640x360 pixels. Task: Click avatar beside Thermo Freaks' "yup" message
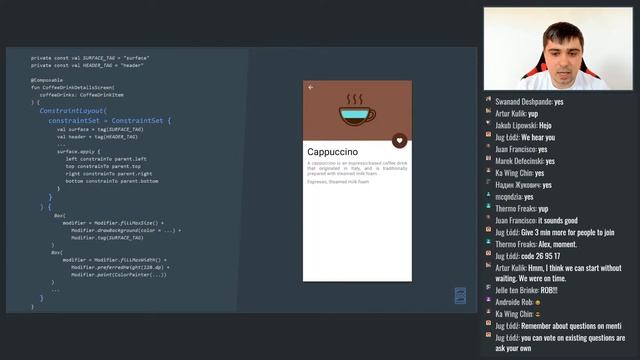(488, 206)
